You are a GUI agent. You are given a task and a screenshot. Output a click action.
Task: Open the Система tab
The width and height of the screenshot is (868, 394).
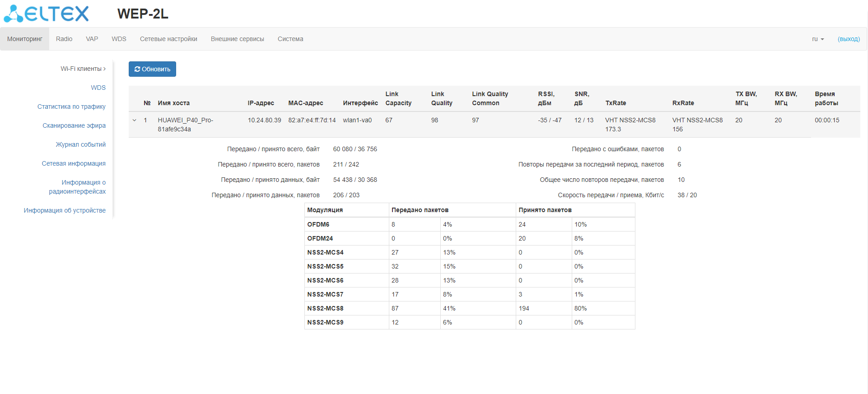tap(290, 39)
